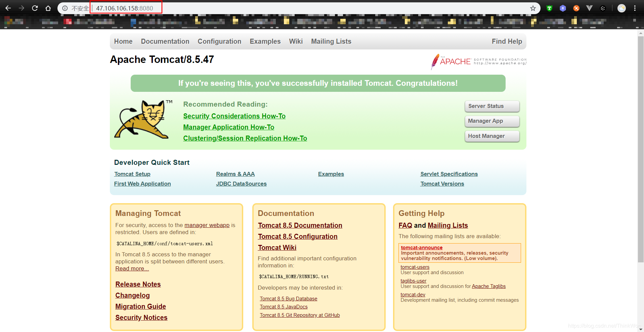The image size is (644, 332).
Task: Open the Servlet Specifications link
Action: coord(449,174)
